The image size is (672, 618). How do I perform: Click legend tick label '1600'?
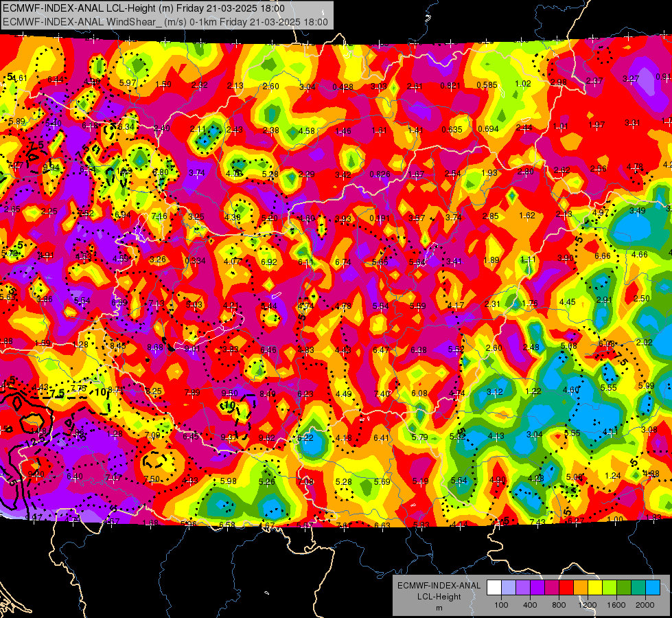616,605
